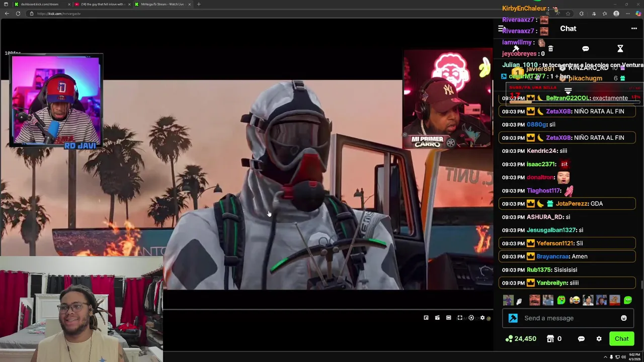Toggle fullscreen in the video player
Image resolution: width=644 pixels, height=362 pixels.
coord(460,318)
